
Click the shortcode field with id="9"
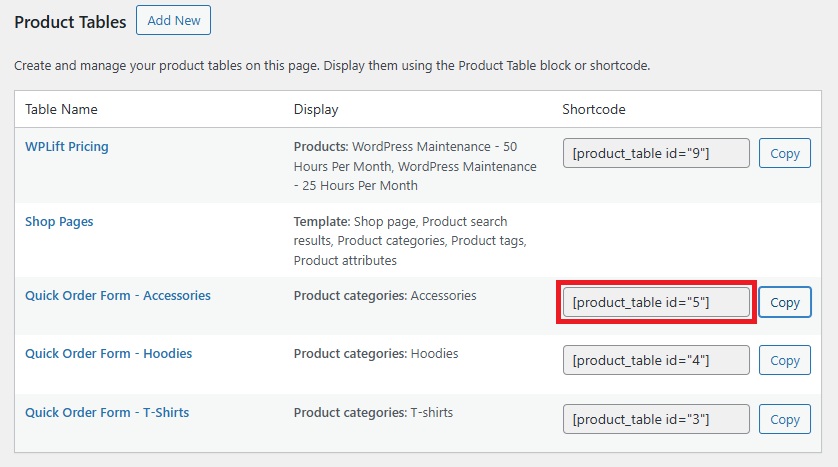point(655,153)
